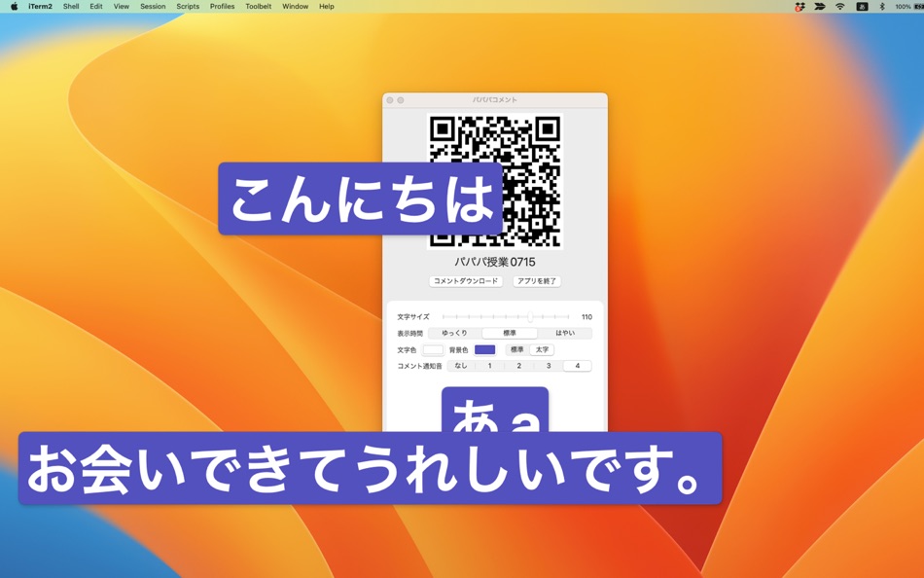
Task: Click the アプリを終了 button
Action: click(537, 281)
